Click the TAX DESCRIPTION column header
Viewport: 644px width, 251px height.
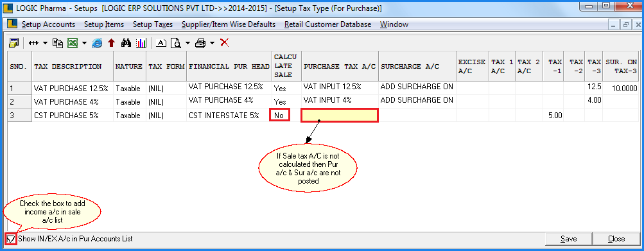click(x=73, y=66)
